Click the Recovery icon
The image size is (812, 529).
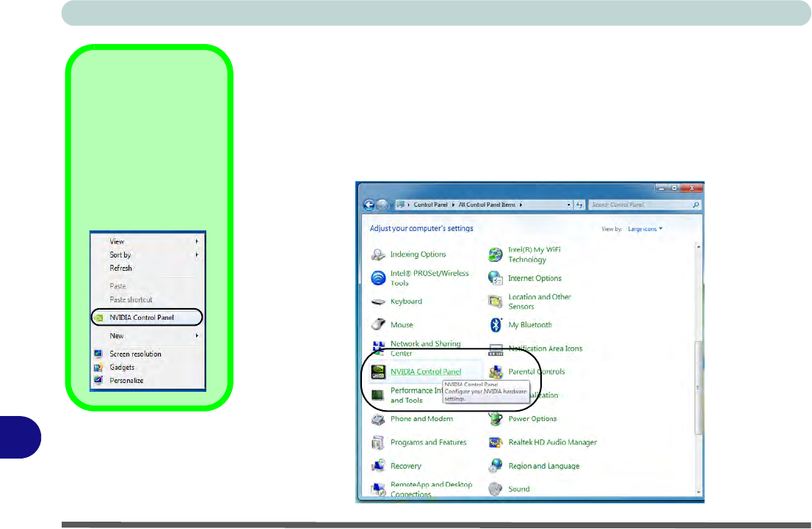point(378,466)
